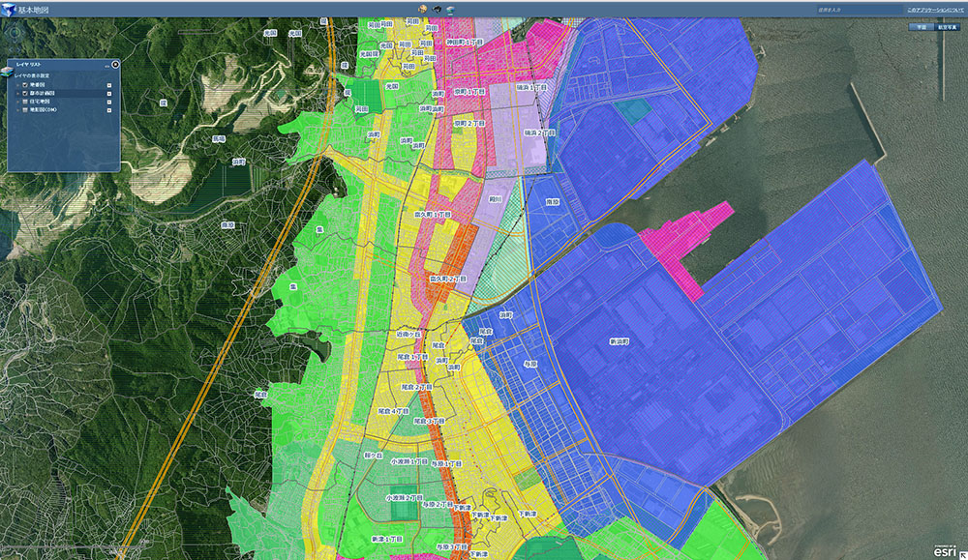Expand the 都市計画図 layer tree arrow
Viewport: 968px width, 560px height.
[x=15, y=93]
